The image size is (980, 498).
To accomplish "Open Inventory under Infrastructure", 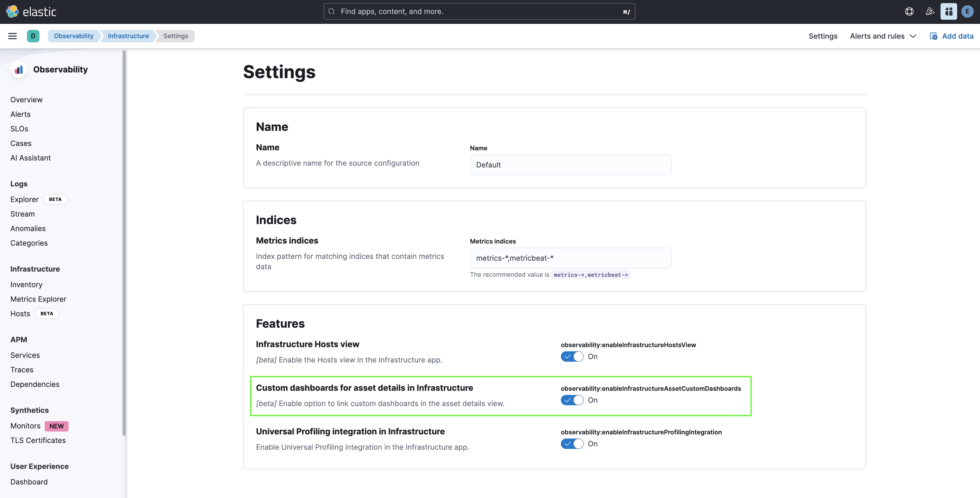I will (x=26, y=285).
